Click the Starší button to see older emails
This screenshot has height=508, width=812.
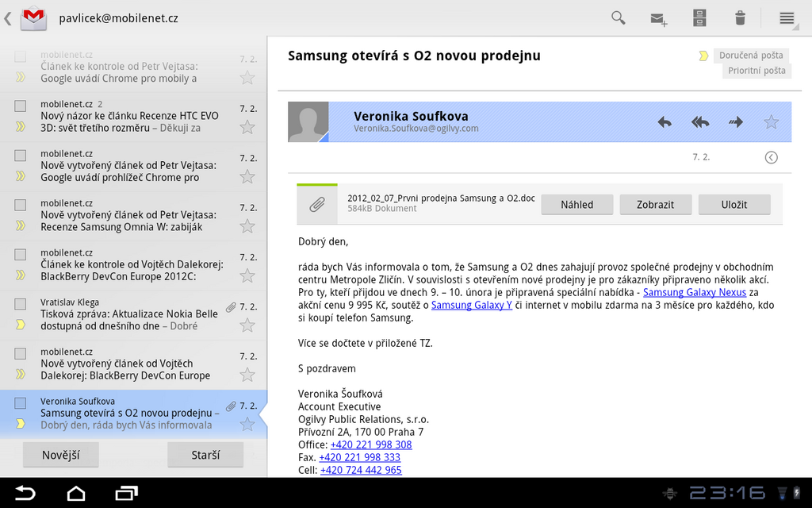point(205,454)
